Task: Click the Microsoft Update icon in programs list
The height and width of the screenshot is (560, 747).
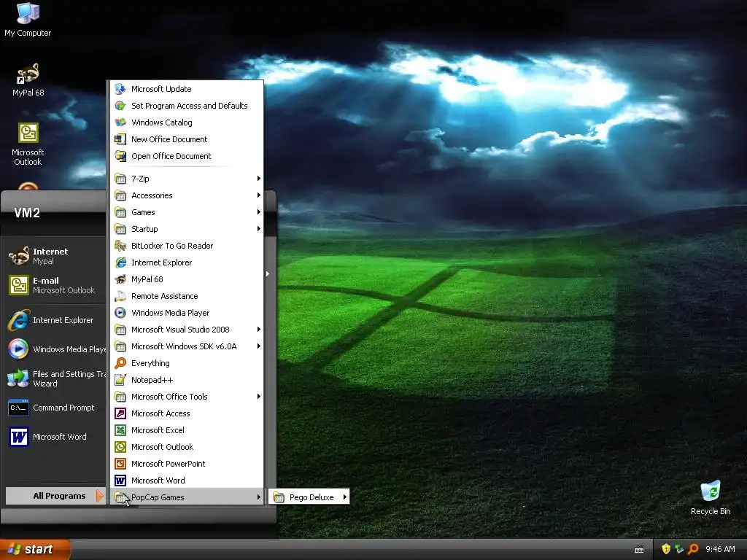Action: coord(120,89)
